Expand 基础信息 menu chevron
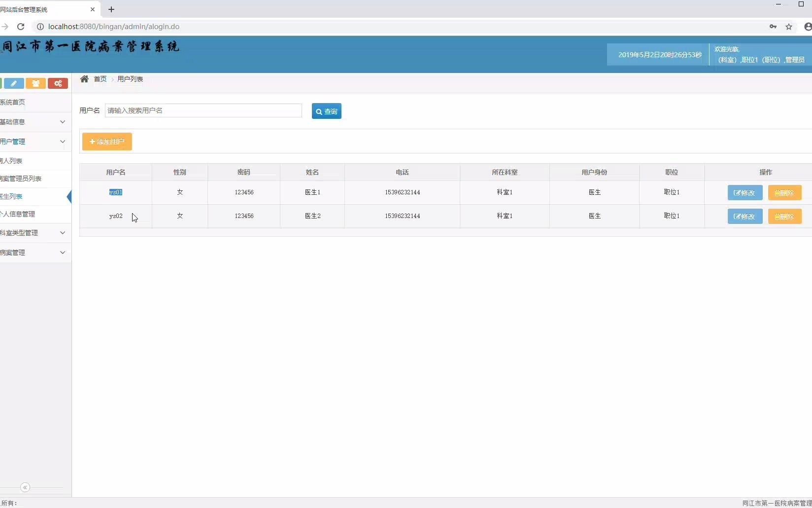The width and height of the screenshot is (812, 508). coord(63,122)
